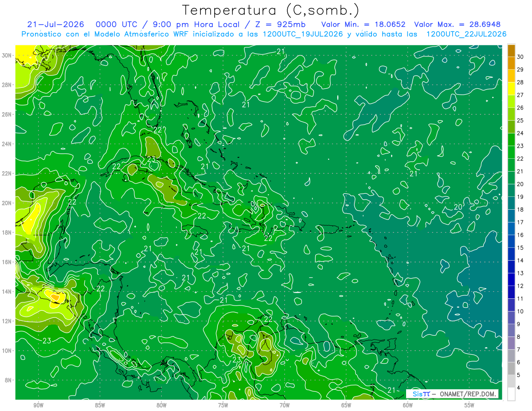Click colorbar scale label '5'
This screenshot has width=532, height=411.
point(519,375)
